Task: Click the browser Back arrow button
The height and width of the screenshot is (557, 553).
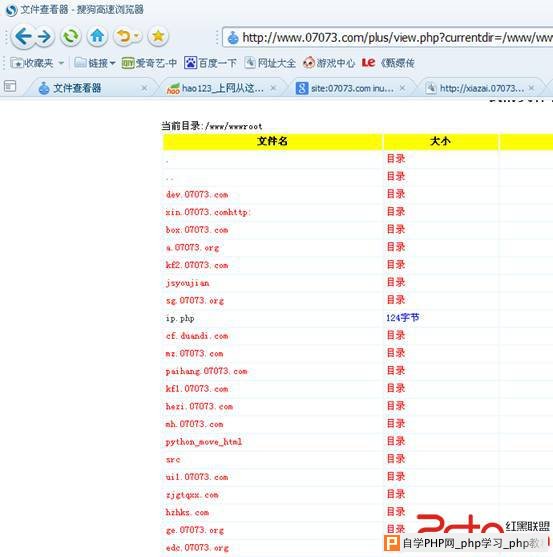Action: [x=23, y=36]
